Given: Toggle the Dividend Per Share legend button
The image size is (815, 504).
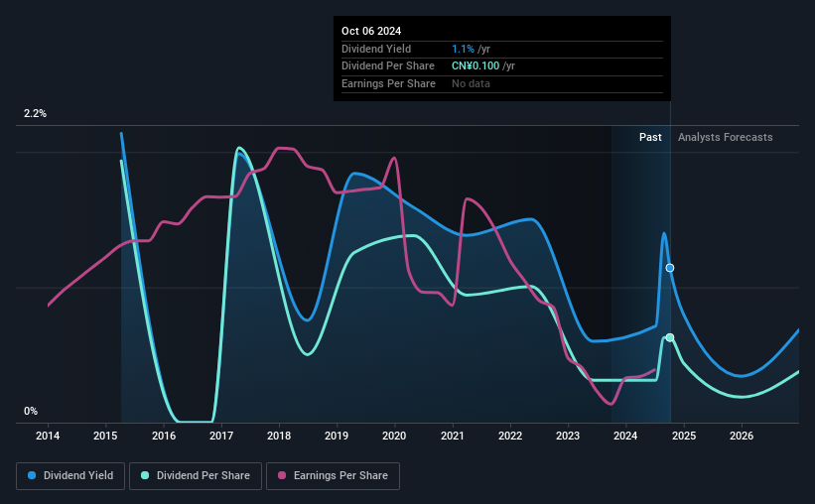Looking at the screenshot, I should click(196, 476).
